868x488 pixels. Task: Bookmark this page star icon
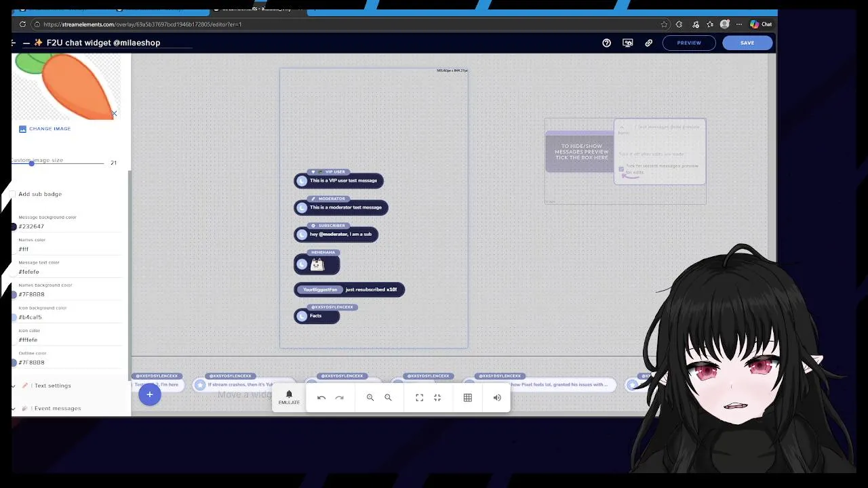tap(664, 24)
